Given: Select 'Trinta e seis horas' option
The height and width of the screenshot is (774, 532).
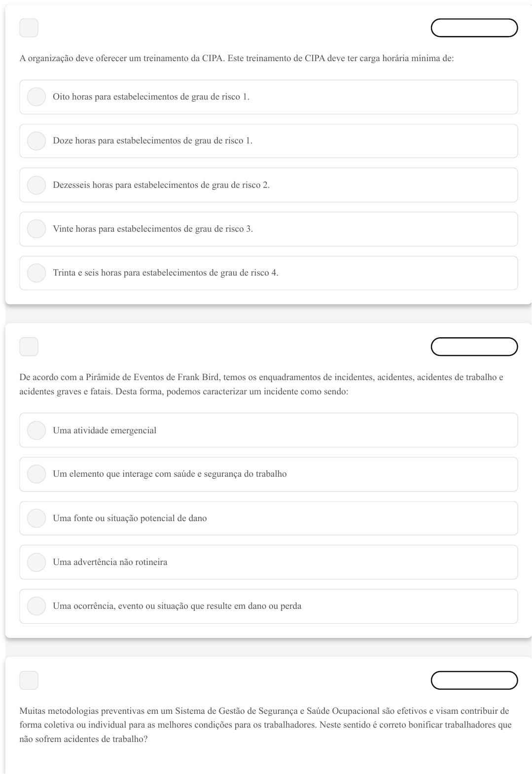Looking at the screenshot, I should point(36,273).
